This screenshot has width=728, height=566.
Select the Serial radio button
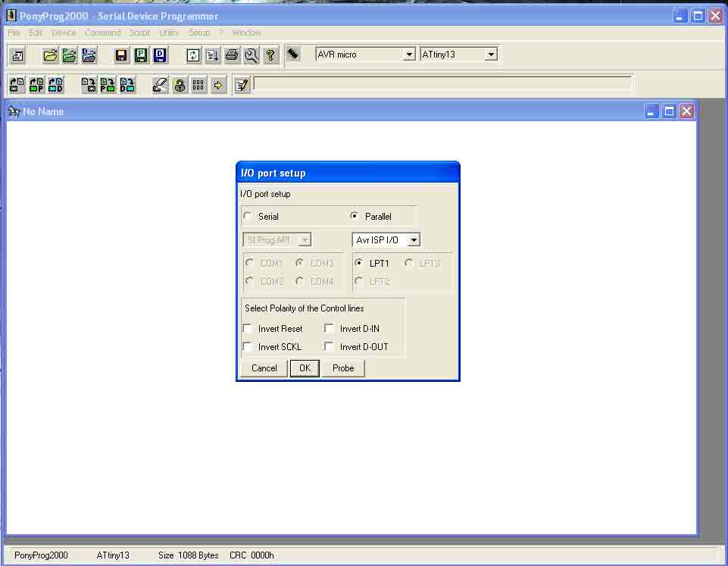248,217
